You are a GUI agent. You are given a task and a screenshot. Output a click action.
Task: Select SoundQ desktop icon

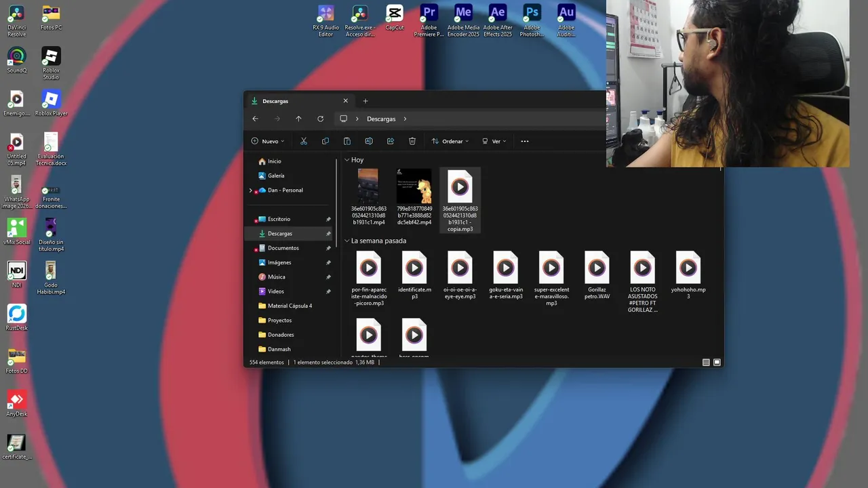pos(16,60)
